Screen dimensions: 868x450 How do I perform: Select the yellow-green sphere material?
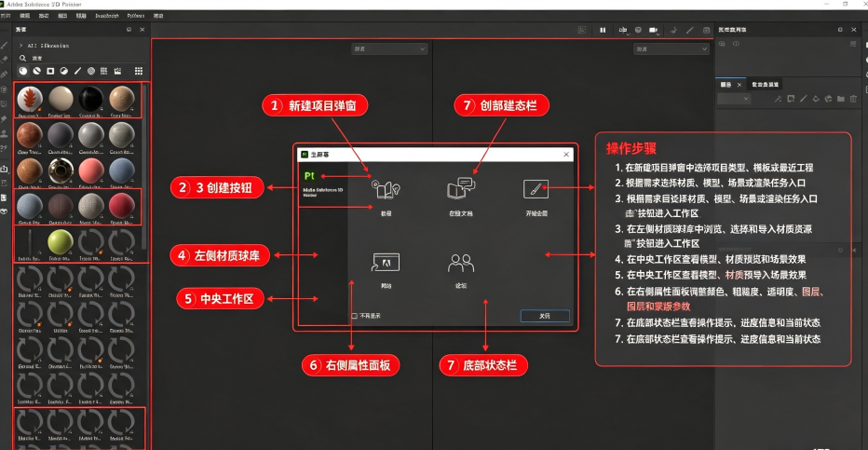pyautogui.click(x=60, y=242)
